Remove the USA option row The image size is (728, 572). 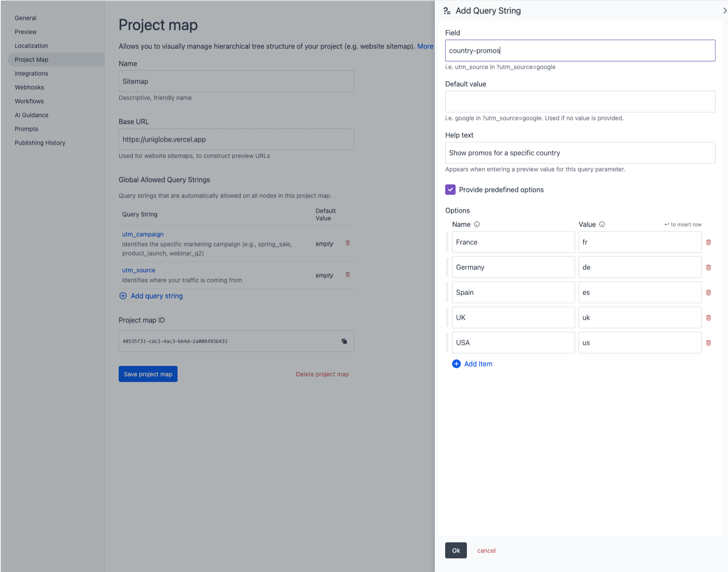pyautogui.click(x=709, y=342)
